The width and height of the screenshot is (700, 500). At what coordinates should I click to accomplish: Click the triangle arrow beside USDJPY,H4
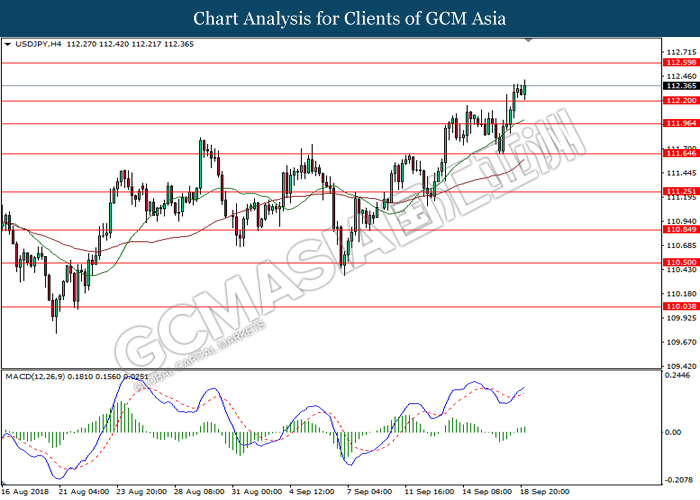point(7,44)
